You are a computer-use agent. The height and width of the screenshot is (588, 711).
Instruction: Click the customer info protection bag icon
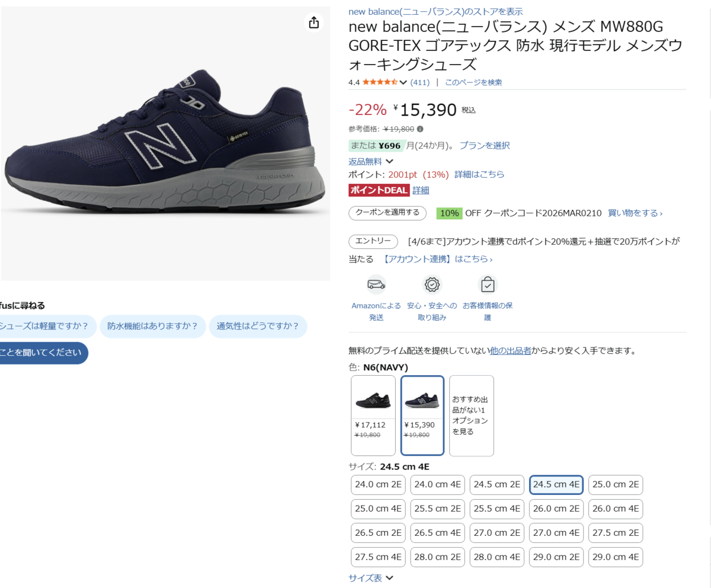point(488,285)
